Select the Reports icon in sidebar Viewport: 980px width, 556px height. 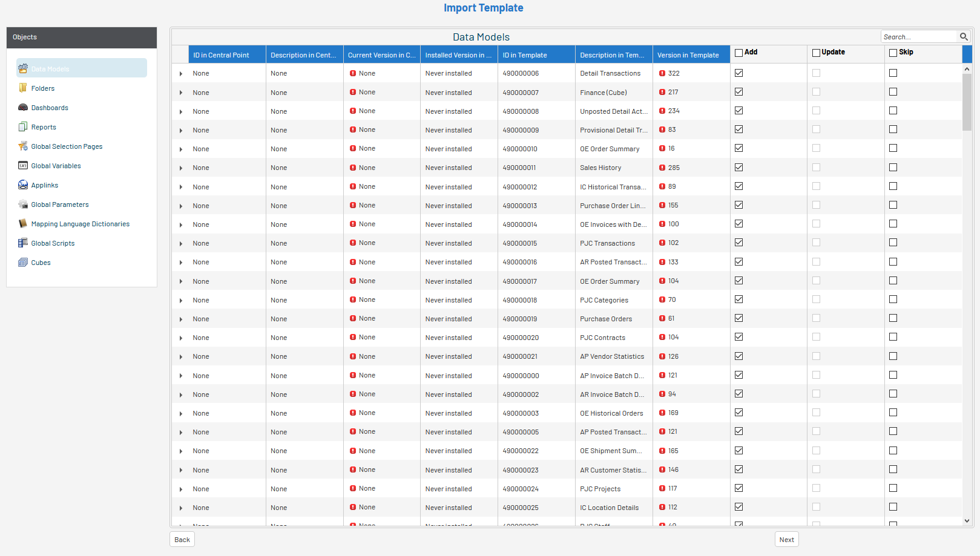pyautogui.click(x=23, y=127)
